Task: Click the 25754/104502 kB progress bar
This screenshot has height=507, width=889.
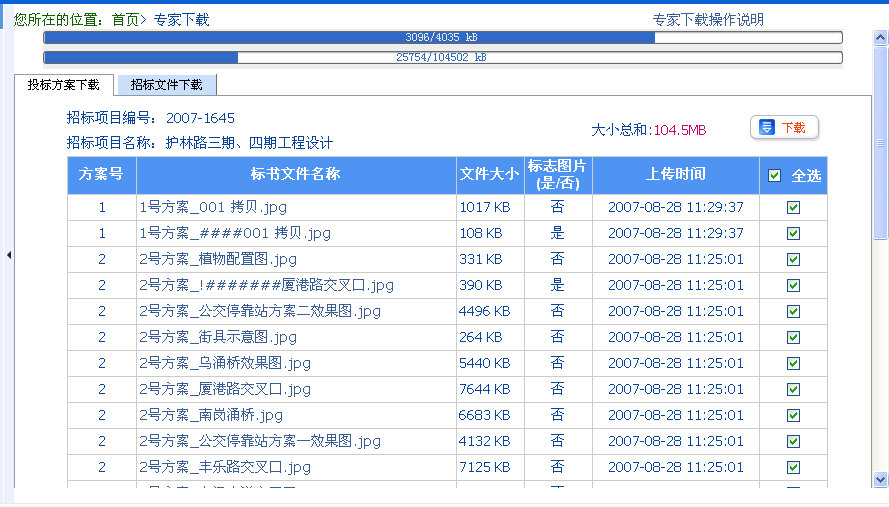Action: pyautogui.click(x=443, y=57)
